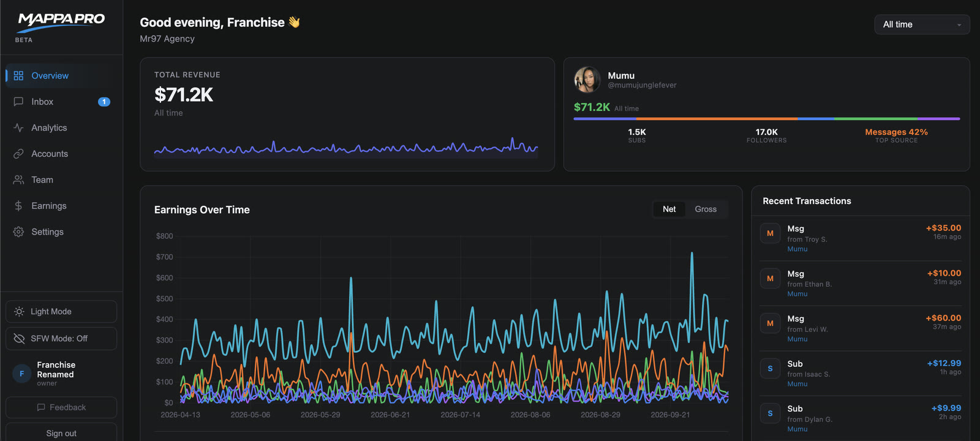
Task: Click the Earnings dollar icon
Action: tap(18, 206)
